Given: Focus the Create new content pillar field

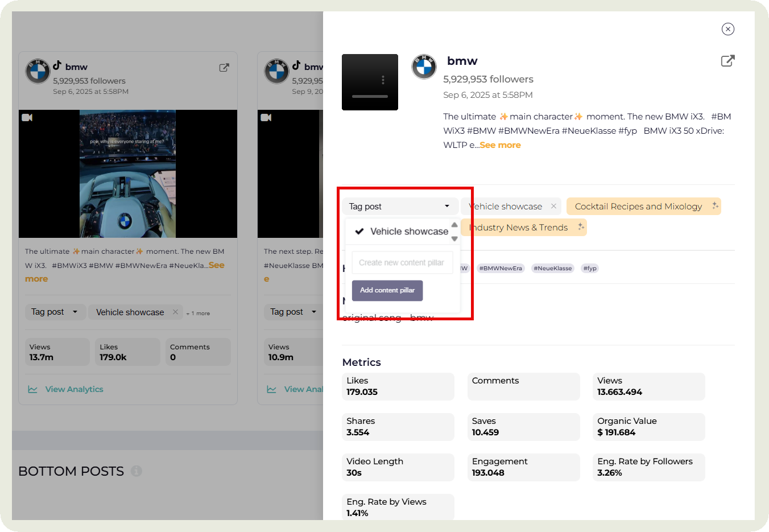Looking at the screenshot, I should coord(402,262).
